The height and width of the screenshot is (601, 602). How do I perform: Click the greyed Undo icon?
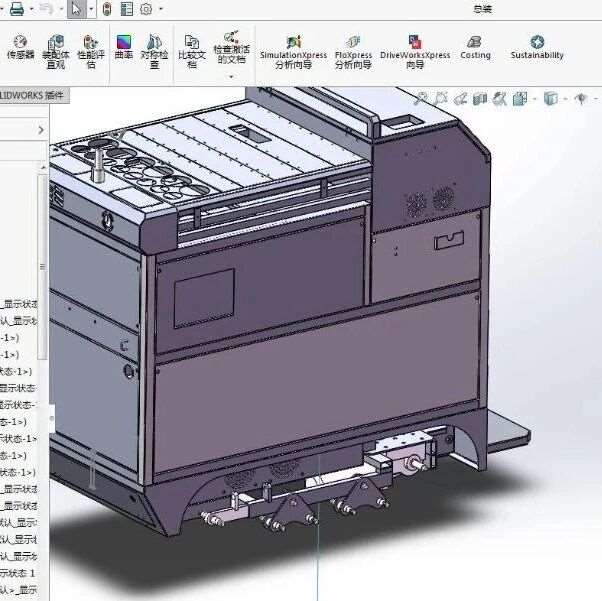click(x=46, y=8)
